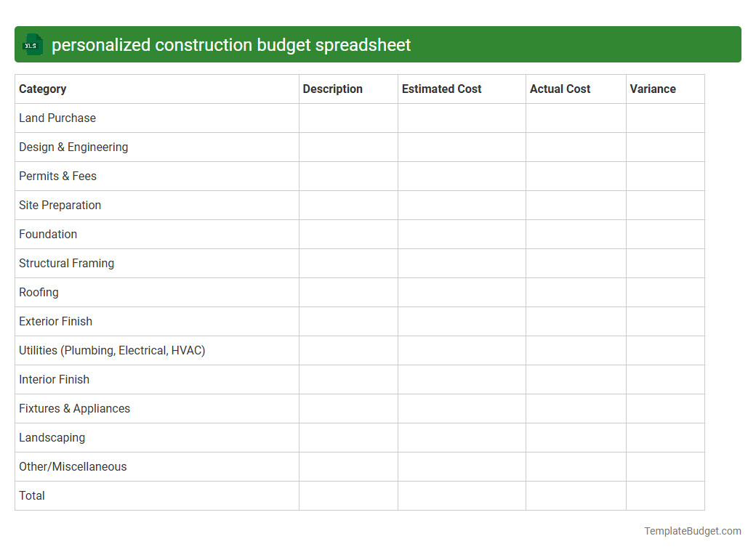
Task: Click the Permits & Fees row label
Action: click(57, 176)
